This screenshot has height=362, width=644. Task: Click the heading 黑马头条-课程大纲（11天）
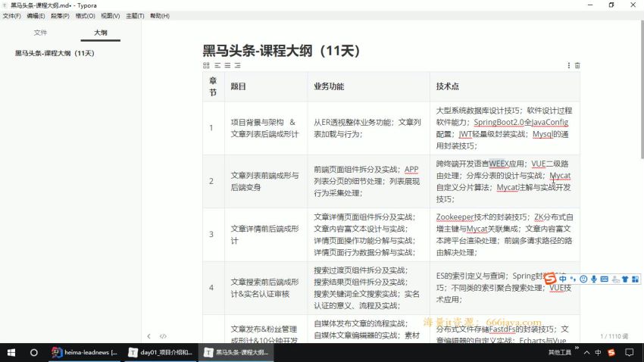coord(281,51)
